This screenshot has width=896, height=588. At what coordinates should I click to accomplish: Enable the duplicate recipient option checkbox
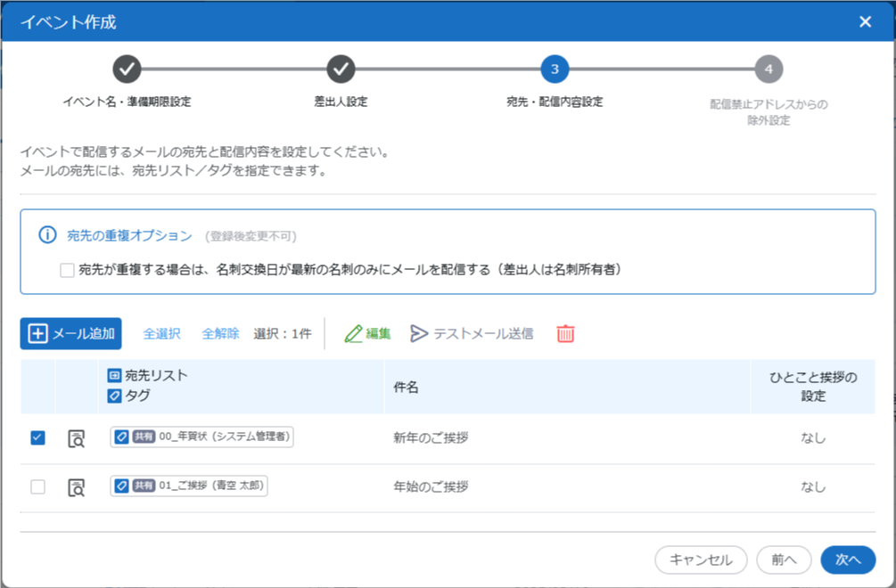coord(67,270)
